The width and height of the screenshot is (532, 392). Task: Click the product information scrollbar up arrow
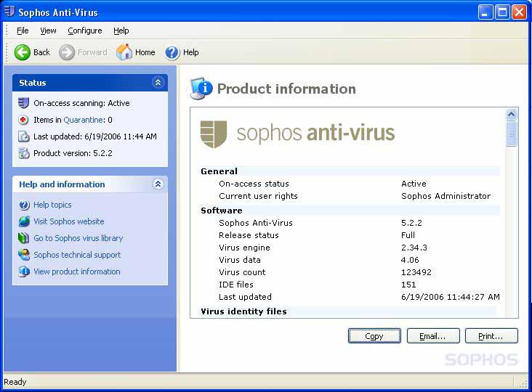point(511,115)
